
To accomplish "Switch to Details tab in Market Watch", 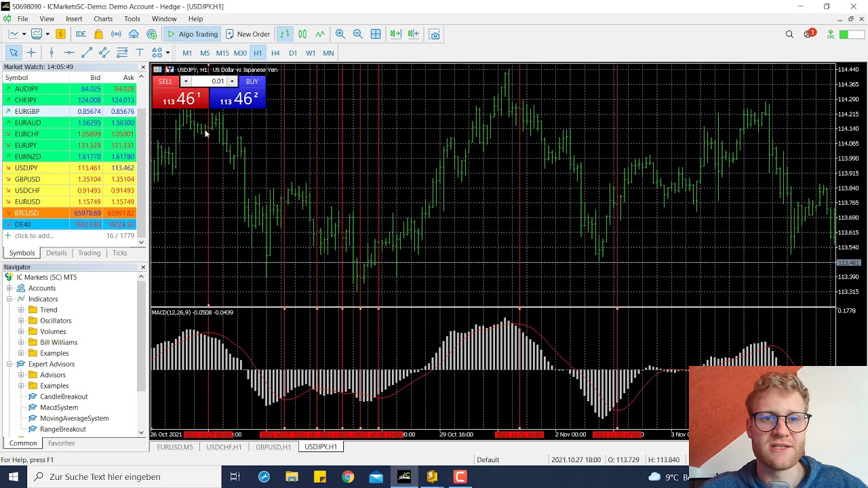I will [x=56, y=253].
